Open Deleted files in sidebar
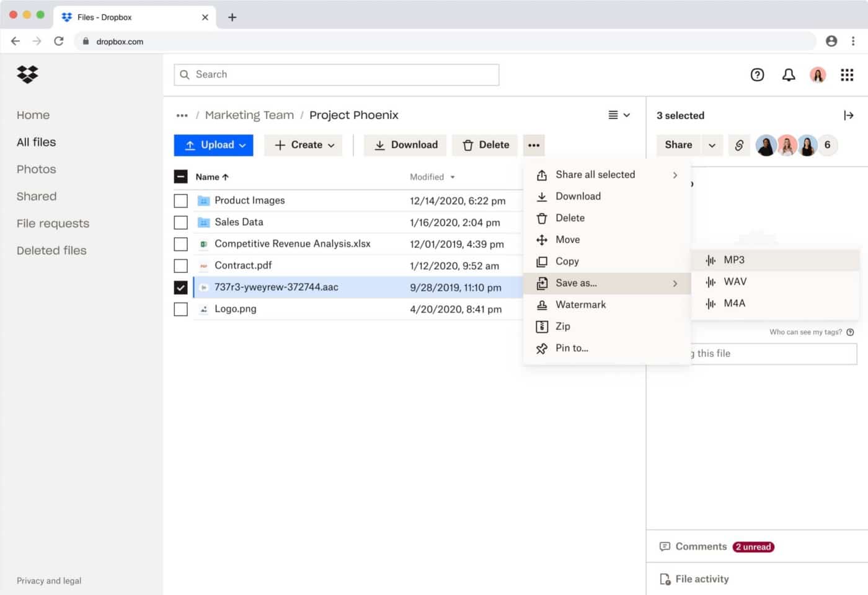 tap(51, 251)
